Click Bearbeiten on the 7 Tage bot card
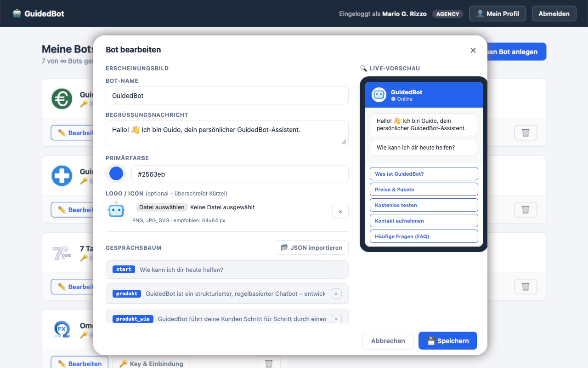Screen dimensions: 588x368 (72, 287)
